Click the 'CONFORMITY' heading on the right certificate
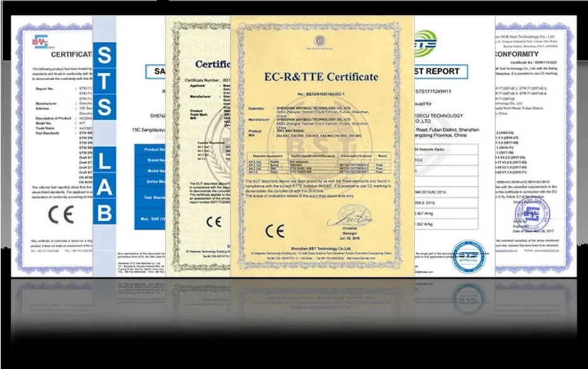This screenshot has height=369, width=588. (517, 55)
